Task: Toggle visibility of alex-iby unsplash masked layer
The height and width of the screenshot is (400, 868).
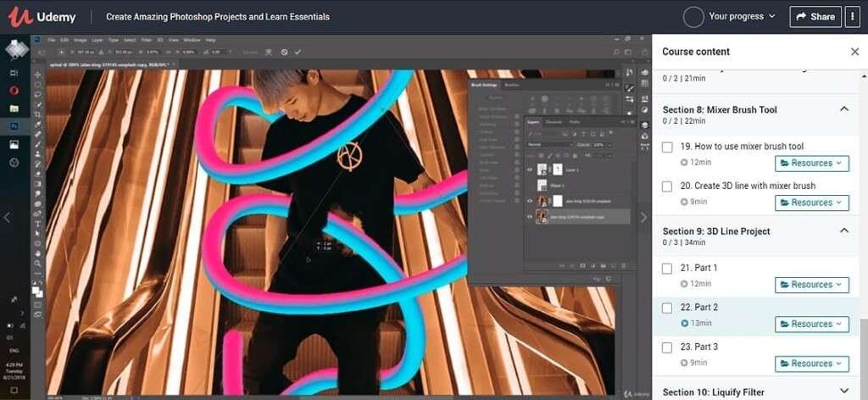Action: pyautogui.click(x=530, y=201)
